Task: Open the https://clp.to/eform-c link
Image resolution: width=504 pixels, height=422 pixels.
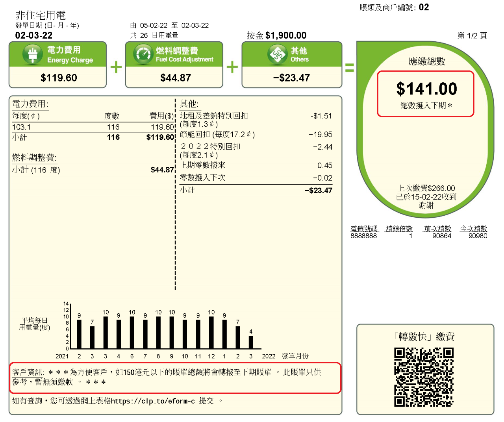Action: (153, 401)
